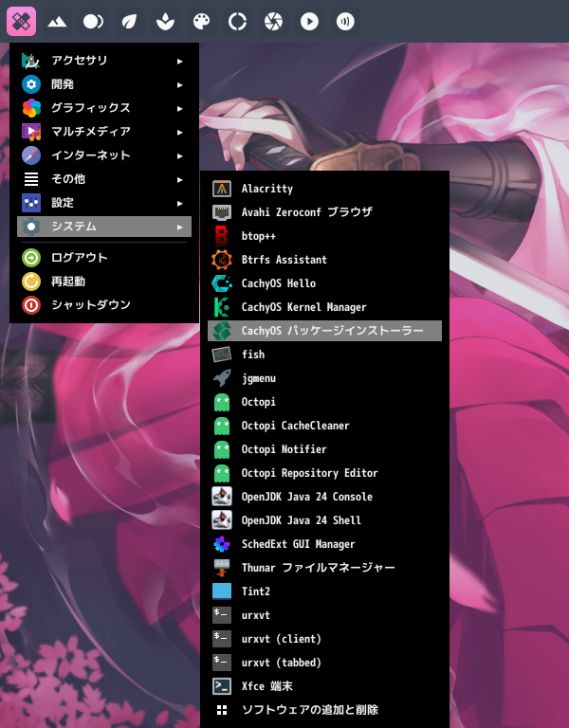Click the CachyOS Kernel Manager K icon
569x728 pixels.
[222, 307]
